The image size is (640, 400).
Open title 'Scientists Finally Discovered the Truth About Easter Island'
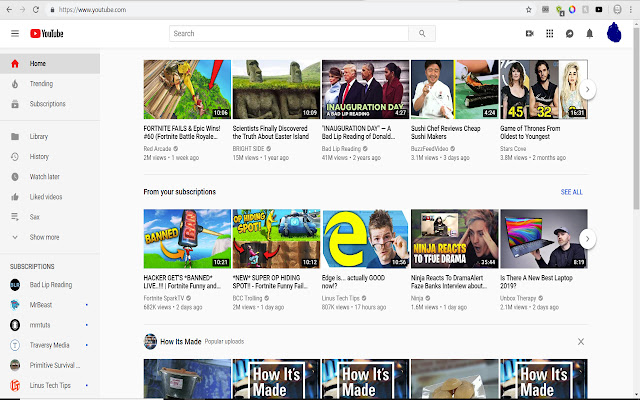(x=271, y=132)
